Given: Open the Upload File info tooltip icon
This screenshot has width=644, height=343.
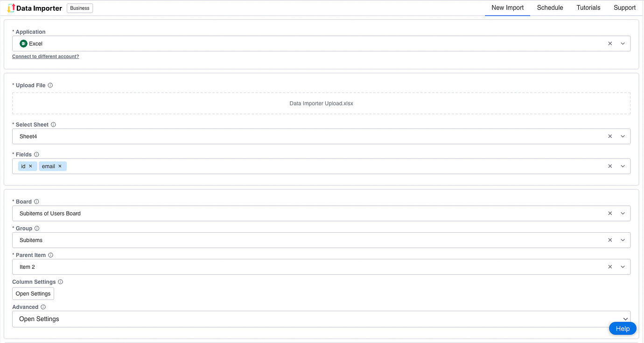Looking at the screenshot, I should [50, 85].
